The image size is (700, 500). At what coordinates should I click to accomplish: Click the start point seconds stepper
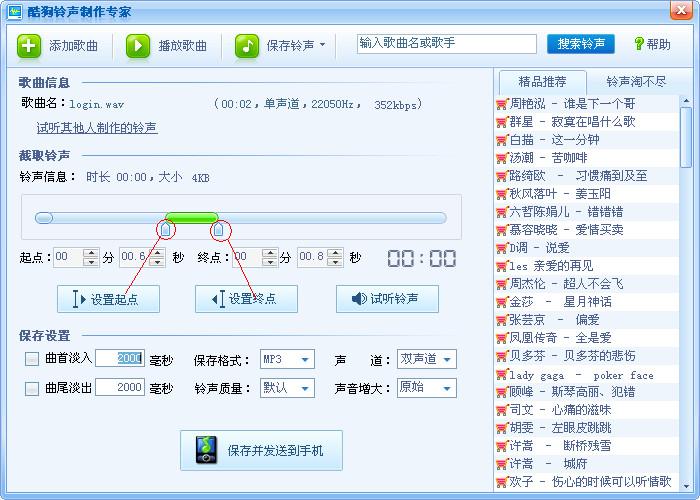(157, 258)
